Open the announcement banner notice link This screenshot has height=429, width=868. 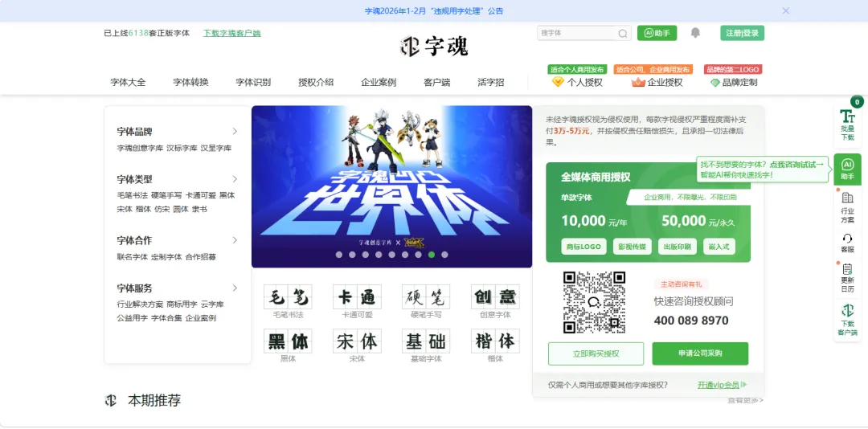(x=434, y=10)
